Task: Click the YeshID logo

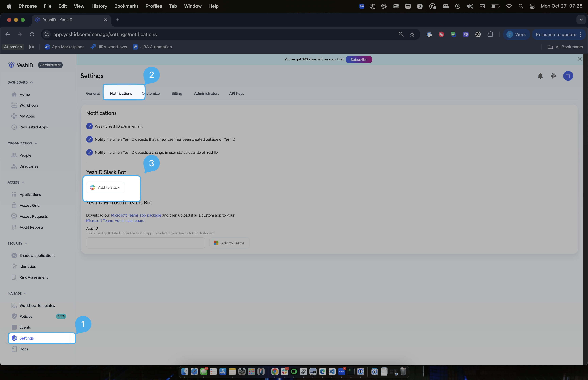Action: pyautogui.click(x=21, y=65)
